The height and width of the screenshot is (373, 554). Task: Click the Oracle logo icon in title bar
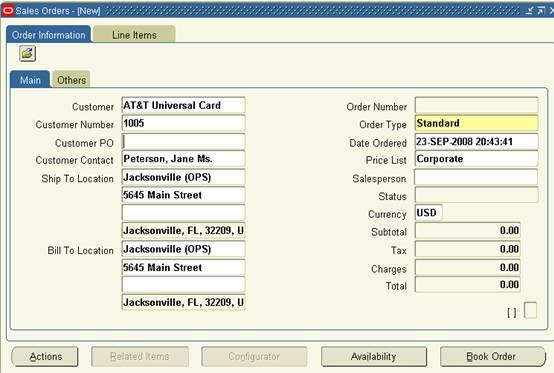click(x=8, y=11)
